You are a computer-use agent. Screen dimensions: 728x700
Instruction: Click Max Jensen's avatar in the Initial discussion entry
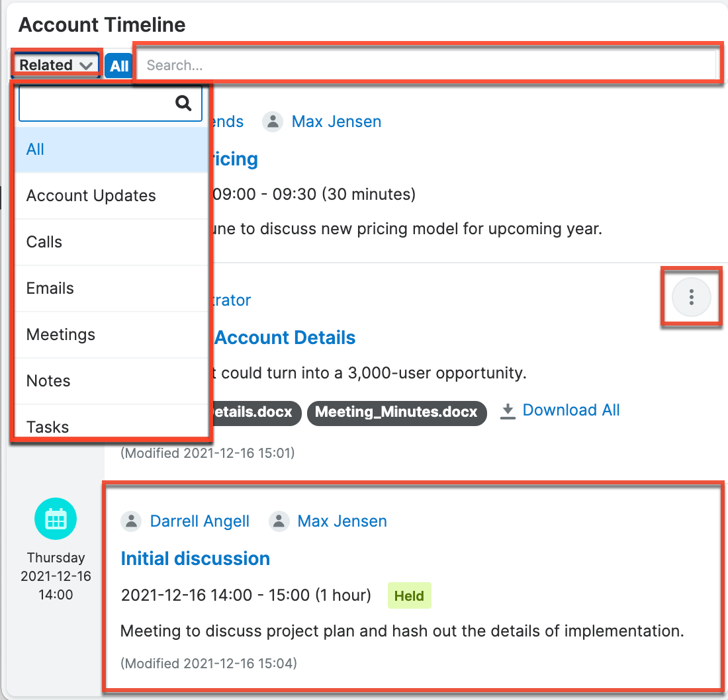[279, 521]
